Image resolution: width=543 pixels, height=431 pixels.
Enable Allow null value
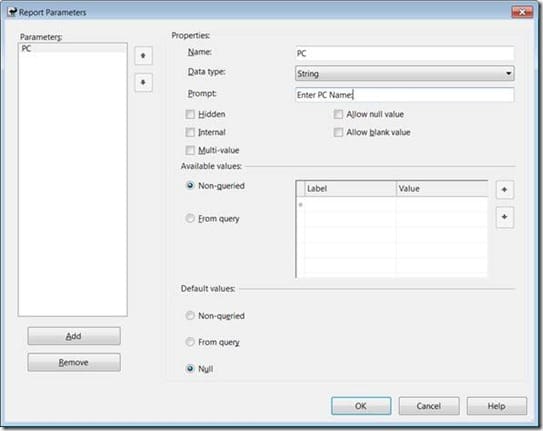click(x=338, y=114)
